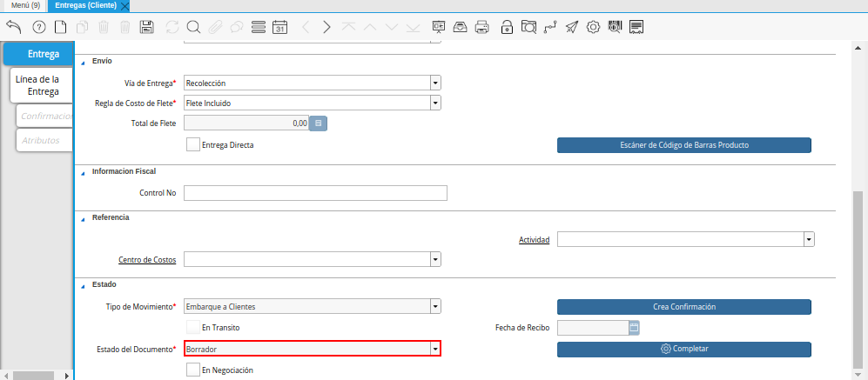Switch to the Menú (9) tab
The image size is (868, 380).
[25, 5]
